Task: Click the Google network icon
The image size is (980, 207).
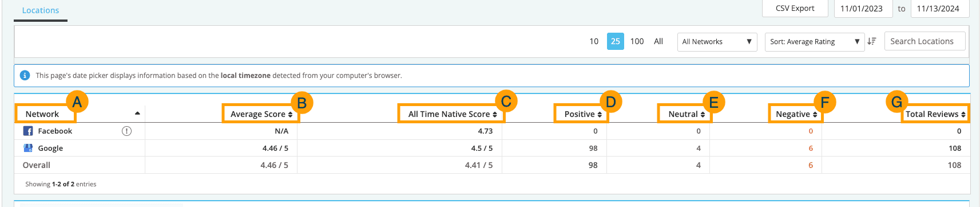Action: (x=27, y=148)
